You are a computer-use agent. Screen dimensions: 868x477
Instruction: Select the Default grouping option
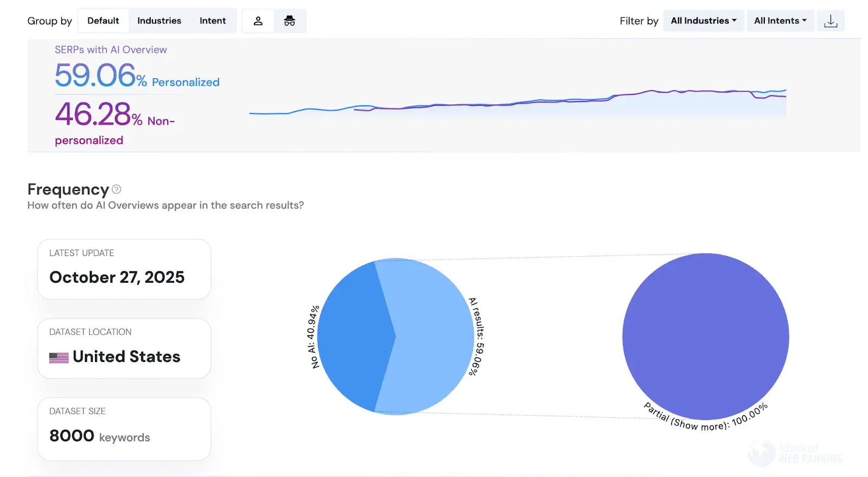(x=103, y=21)
